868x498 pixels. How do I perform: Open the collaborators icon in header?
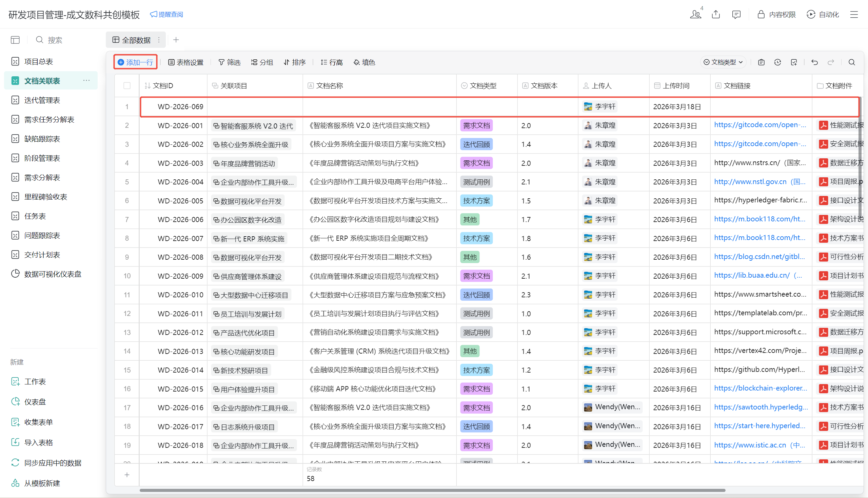click(x=695, y=14)
